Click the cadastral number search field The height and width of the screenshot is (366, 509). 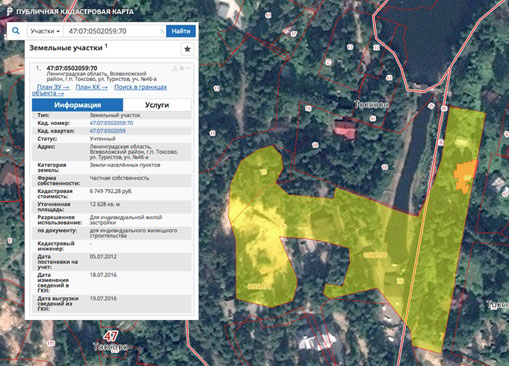click(x=112, y=31)
